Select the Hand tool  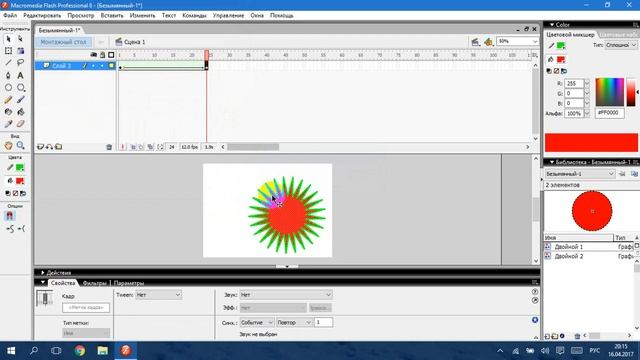point(8,145)
